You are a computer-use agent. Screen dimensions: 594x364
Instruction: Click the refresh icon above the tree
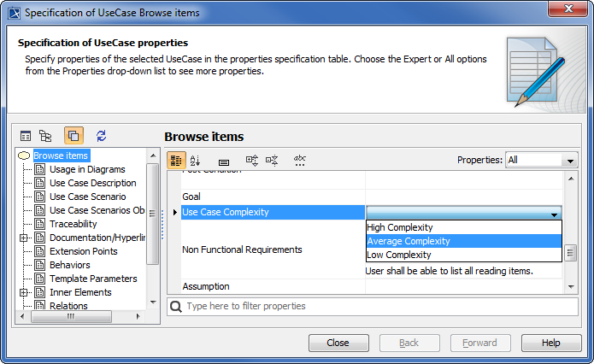(101, 136)
